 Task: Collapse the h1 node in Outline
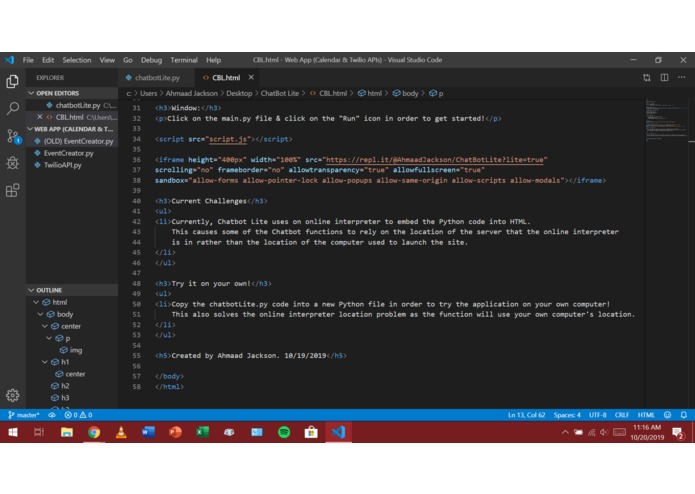[45, 362]
